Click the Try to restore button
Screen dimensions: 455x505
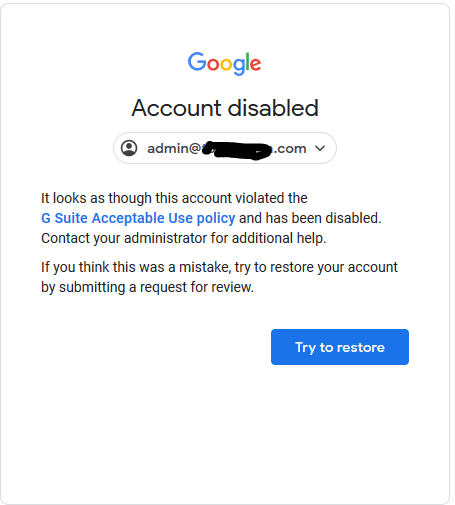(340, 347)
